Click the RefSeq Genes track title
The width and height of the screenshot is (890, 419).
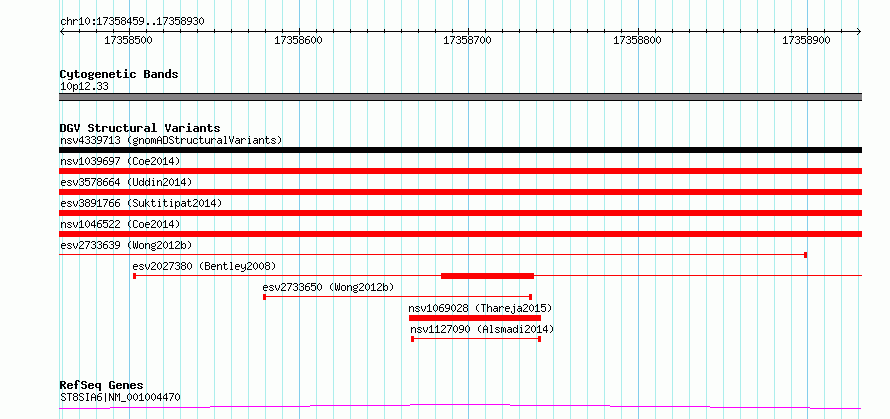[x=101, y=386]
